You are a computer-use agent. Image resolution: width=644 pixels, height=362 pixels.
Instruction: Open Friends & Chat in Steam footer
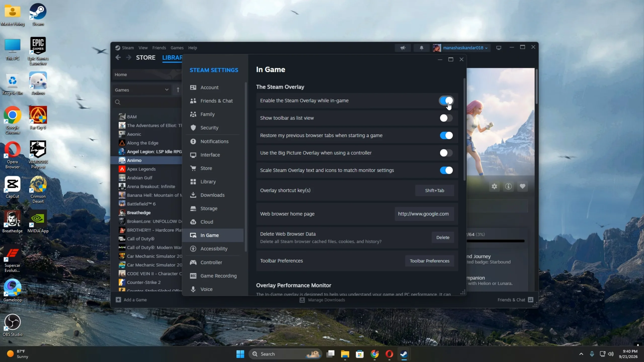coord(515,300)
